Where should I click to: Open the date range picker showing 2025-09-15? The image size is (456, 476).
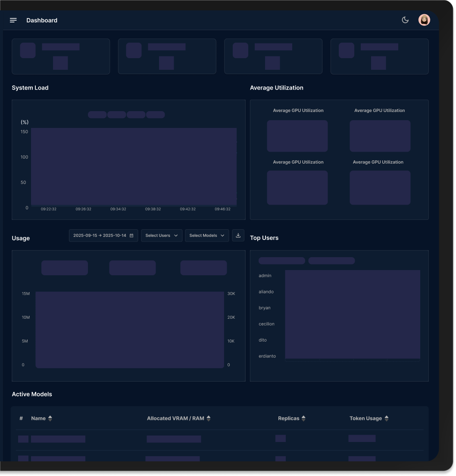pyautogui.click(x=100, y=235)
